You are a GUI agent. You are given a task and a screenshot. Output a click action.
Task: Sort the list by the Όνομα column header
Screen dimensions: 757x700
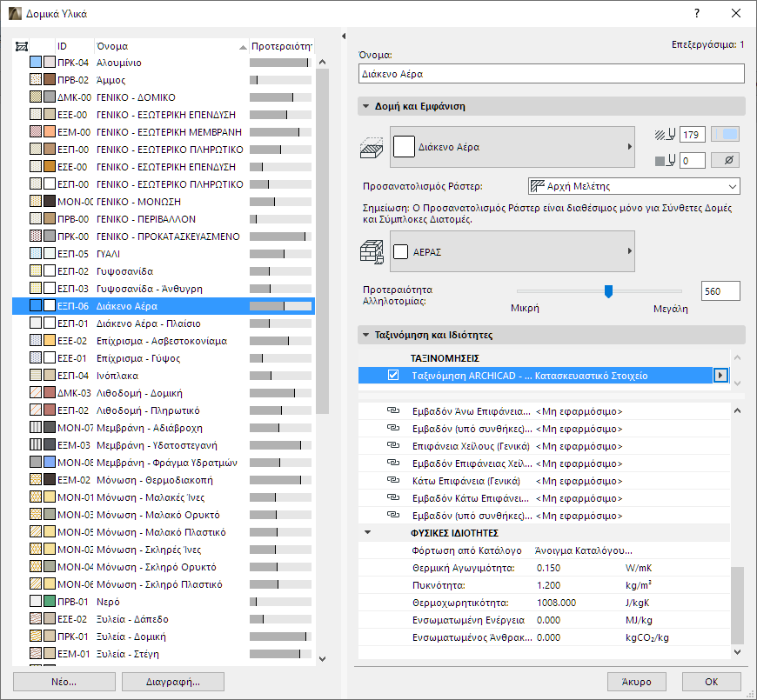(165, 46)
